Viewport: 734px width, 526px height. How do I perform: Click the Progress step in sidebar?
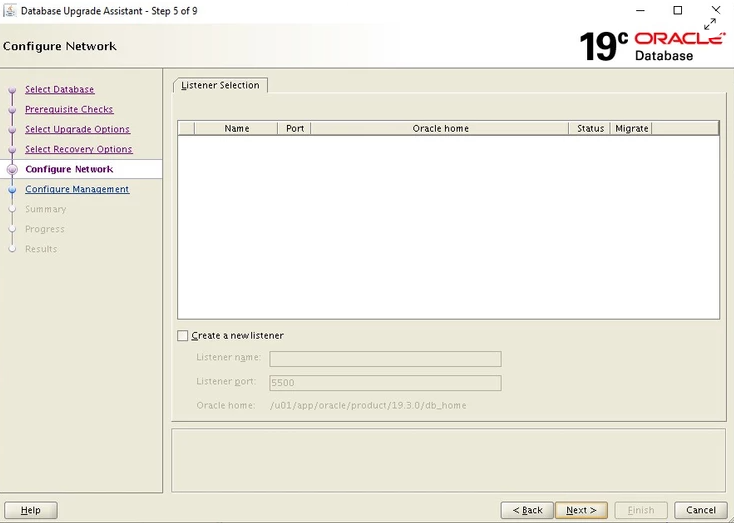(44, 229)
